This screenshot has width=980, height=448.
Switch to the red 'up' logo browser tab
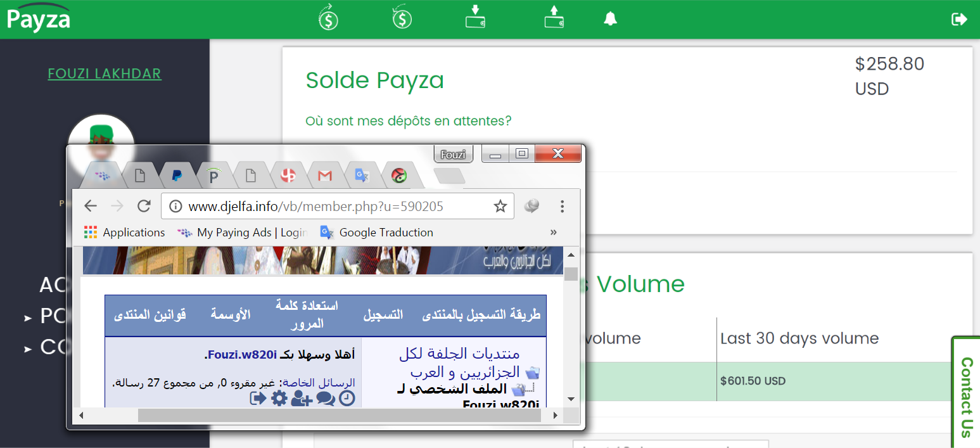point(288,176)
